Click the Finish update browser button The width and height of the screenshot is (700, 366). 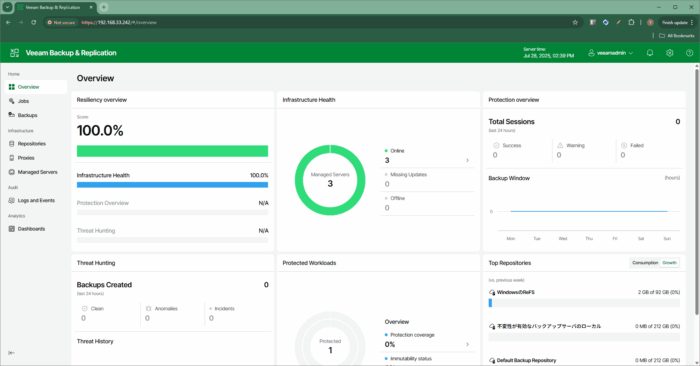[678, 22]
